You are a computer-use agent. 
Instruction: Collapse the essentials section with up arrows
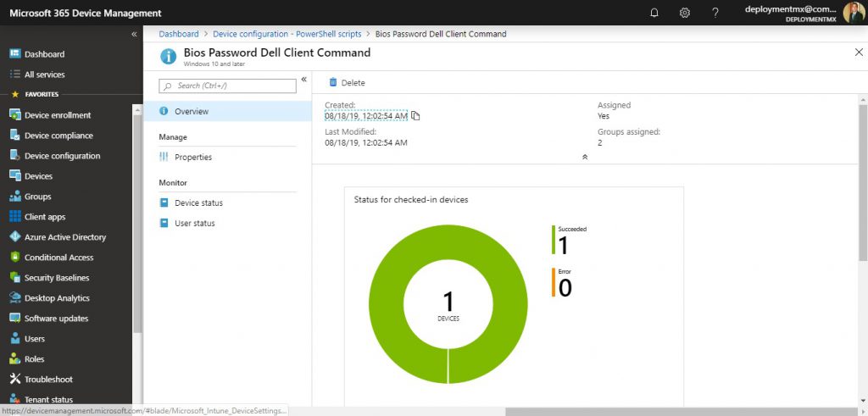click(x=584, y=158)
